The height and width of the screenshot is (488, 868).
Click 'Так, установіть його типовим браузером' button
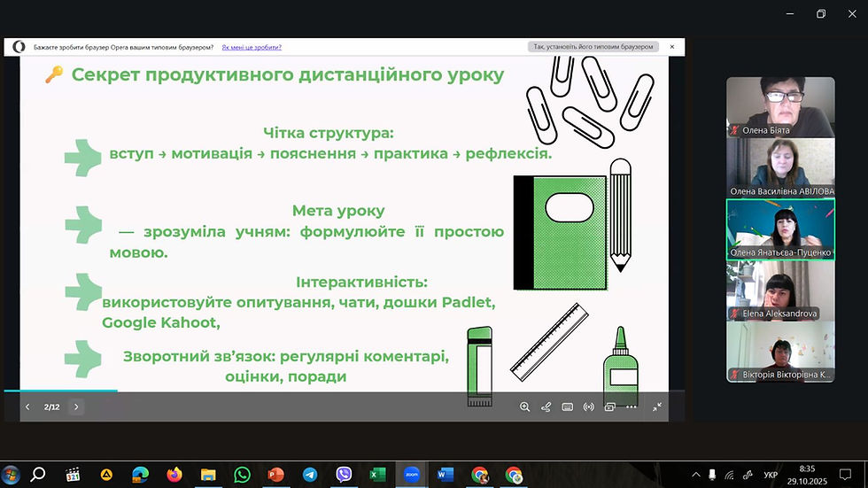(593, 47)
